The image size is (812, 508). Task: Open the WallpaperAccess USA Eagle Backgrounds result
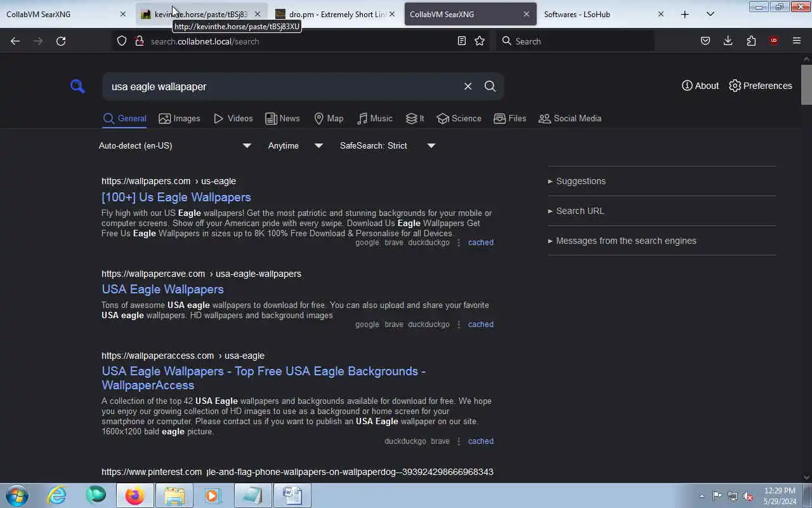coord(263,378)
